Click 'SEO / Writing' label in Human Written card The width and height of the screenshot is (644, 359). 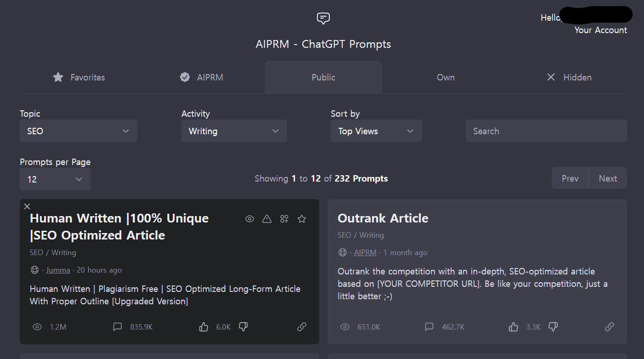coord(53,252)
